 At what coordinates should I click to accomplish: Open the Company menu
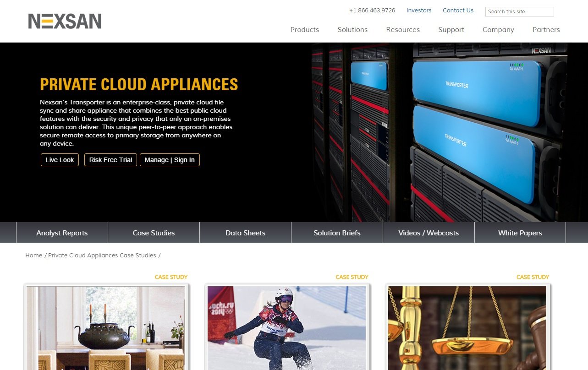click(498, 30)
